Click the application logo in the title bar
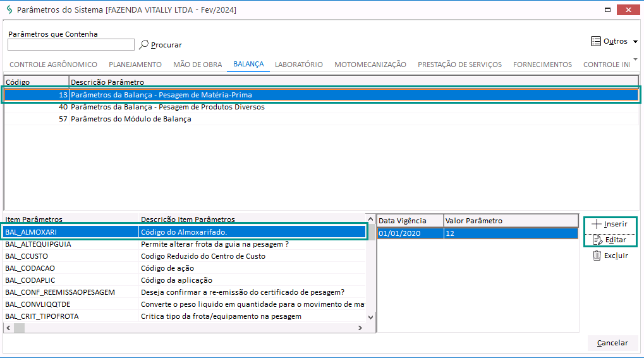This screenshot has height=358, width=644. click(x=9, y=9)
